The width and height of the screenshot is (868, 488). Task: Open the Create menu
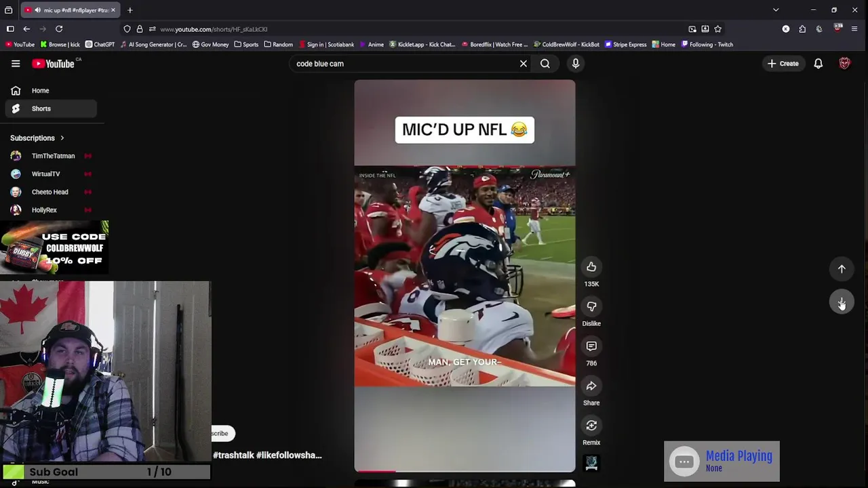pyautogui.click(x=783, y=64)
